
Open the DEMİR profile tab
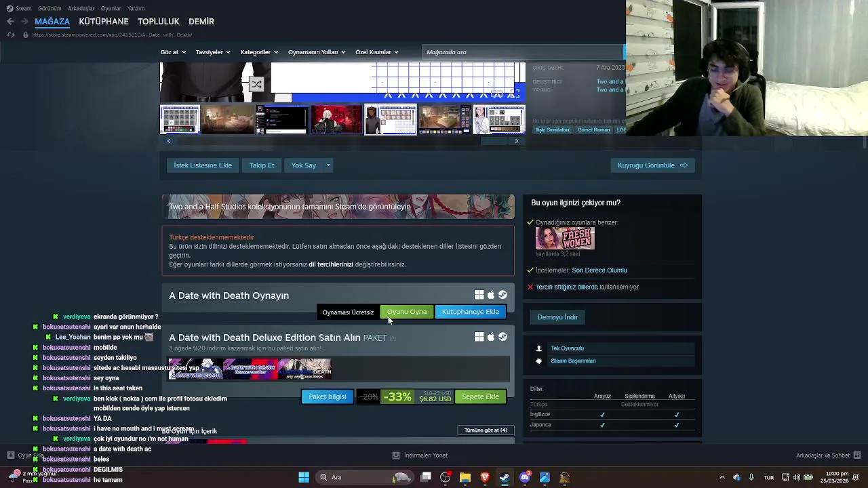click(x=201, y=22)
